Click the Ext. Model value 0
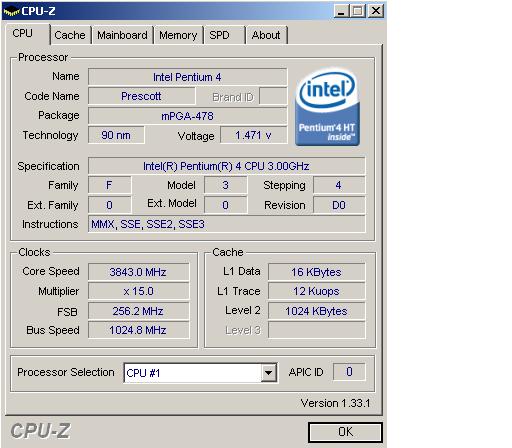The width and height of the screenshot is (512, 448). point(226,205)
